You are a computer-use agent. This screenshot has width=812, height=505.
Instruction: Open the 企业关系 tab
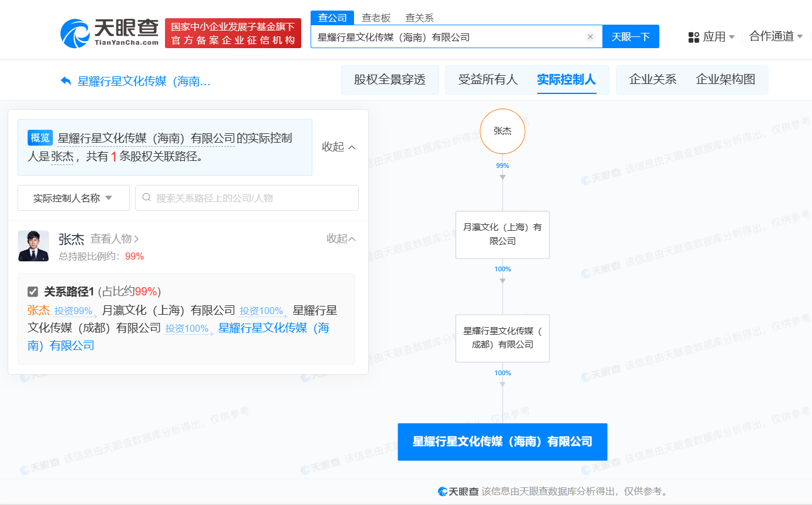click(x=653, y=80)
